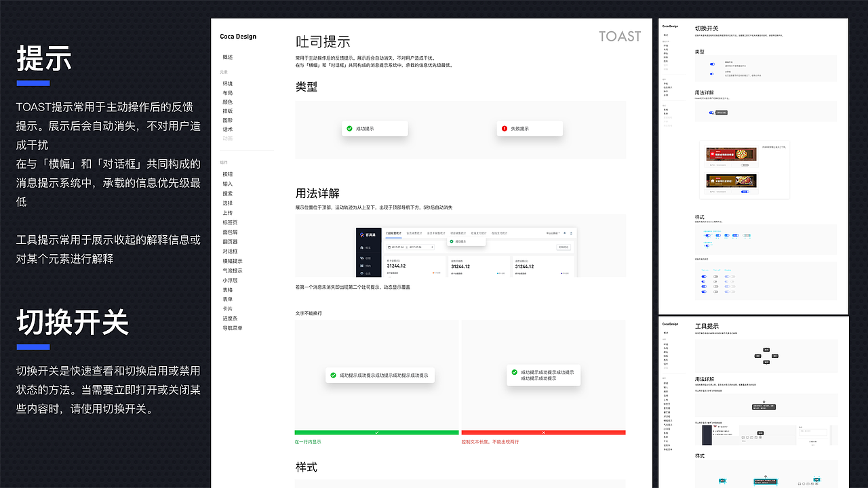The width and height of the screenshot is (868, 488).
Task: Go to 翻页器 component page
Action: [230, 241]
